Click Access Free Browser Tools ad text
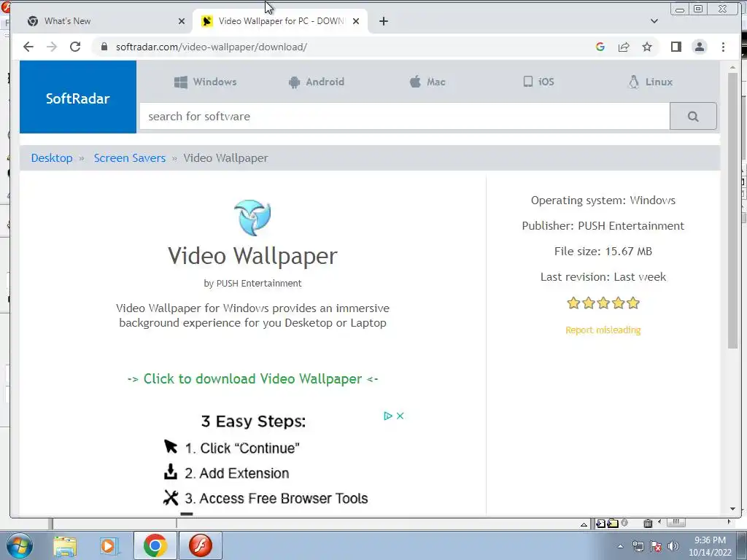 (x=276, y=499)
